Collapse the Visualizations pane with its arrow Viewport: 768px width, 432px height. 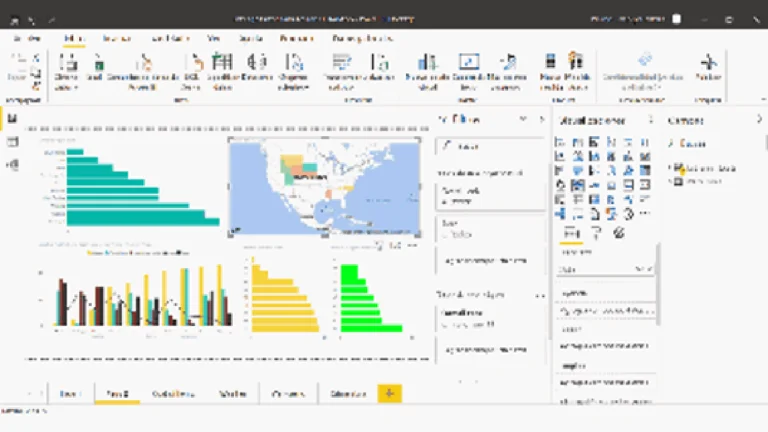pyautogui.click(x=651, y=120)
